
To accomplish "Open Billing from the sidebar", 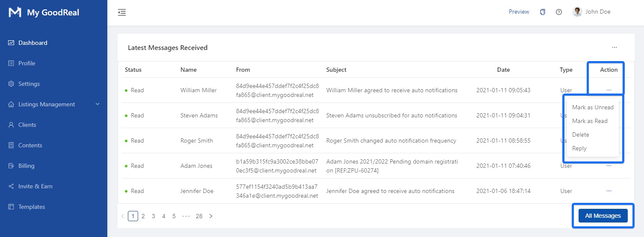I will (26, 166).
